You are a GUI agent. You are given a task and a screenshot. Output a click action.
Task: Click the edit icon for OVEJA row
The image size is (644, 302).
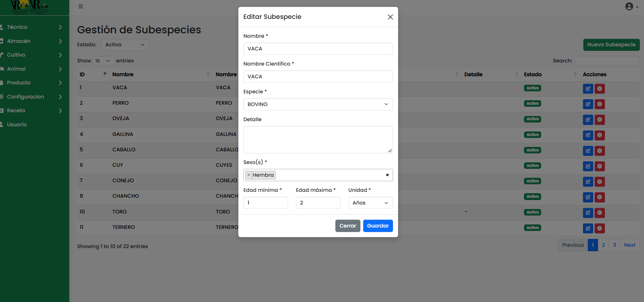588,120
